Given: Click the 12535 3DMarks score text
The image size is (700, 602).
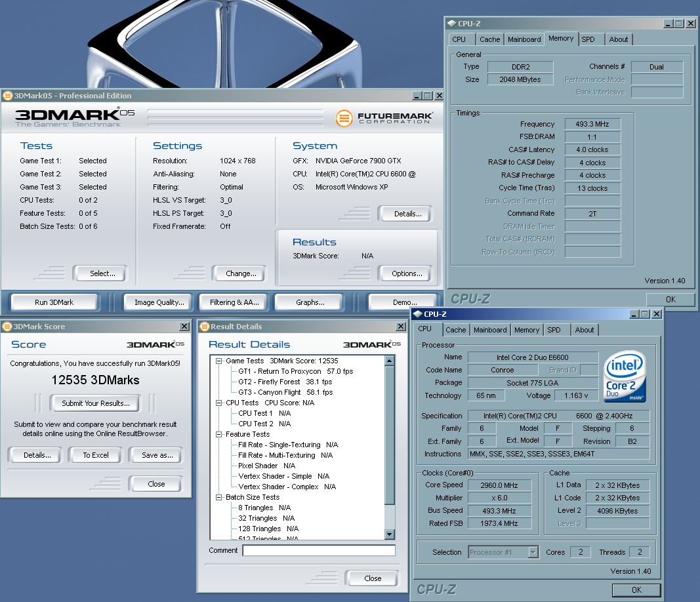Looking at the screenshot, I should 95,380.
